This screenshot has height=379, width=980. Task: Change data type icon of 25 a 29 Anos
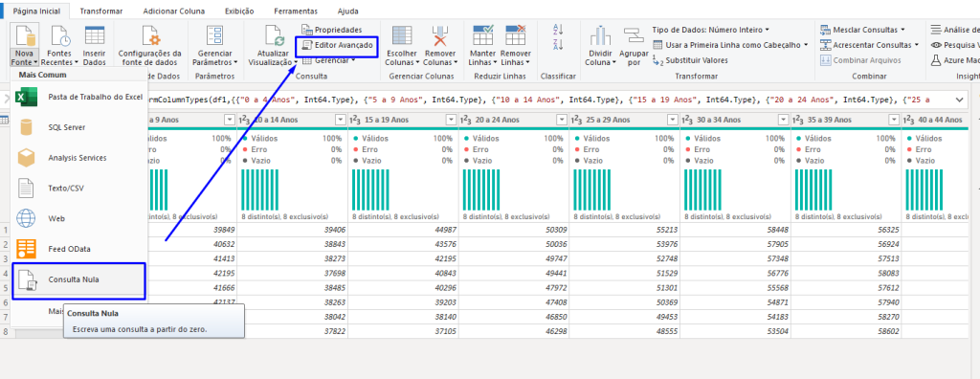tap(575, 120)
